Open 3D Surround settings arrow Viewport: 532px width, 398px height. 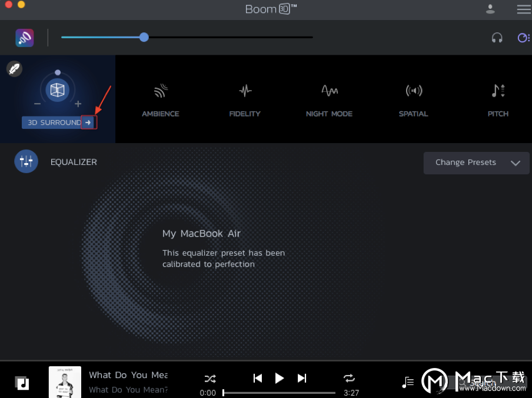point(88,122)
